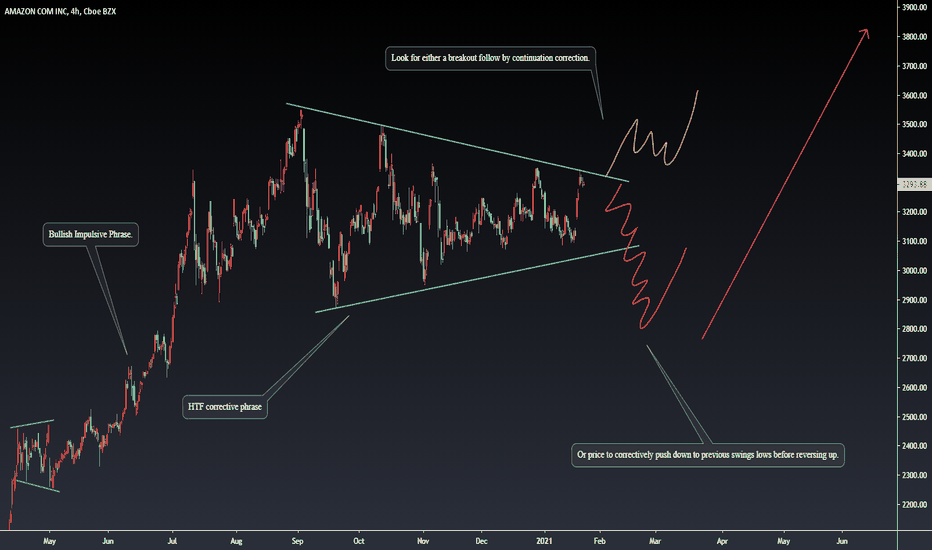Click the 2800.00 price axis label

[915, 329]
